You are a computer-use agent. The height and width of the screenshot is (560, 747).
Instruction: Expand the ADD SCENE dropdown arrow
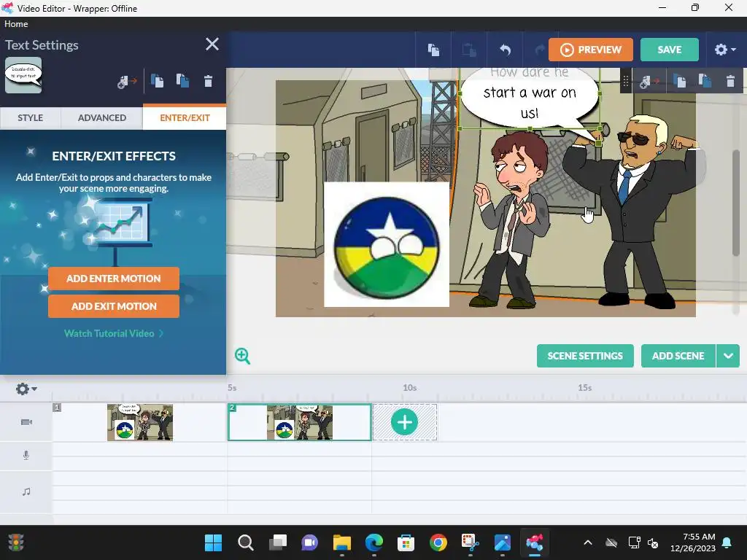tap(728, 356)
